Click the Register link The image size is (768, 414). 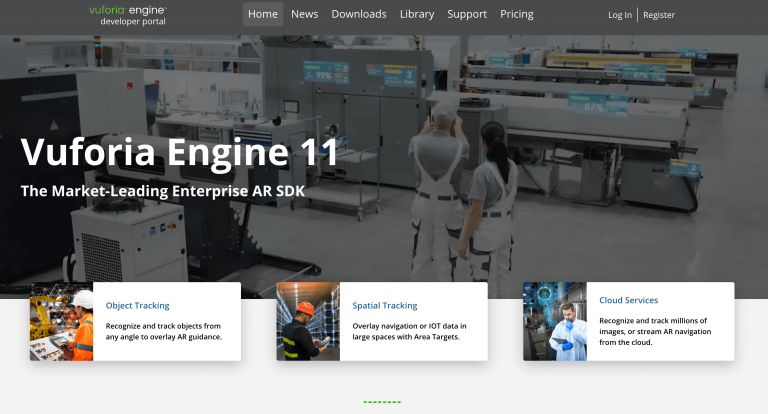pyautogui.click(x=659, y=15)
